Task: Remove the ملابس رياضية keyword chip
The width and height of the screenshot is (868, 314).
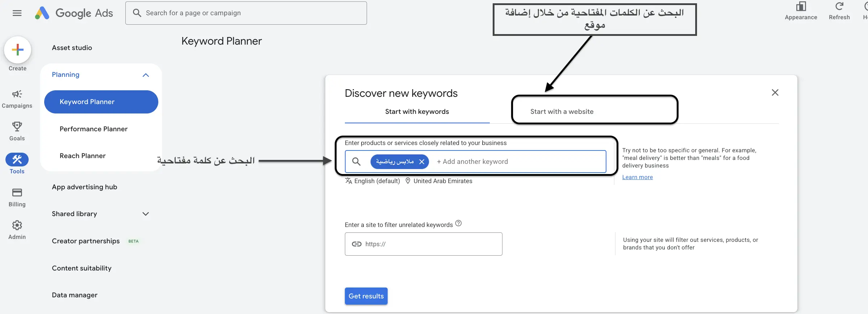Action: click(x=422, y=162)
